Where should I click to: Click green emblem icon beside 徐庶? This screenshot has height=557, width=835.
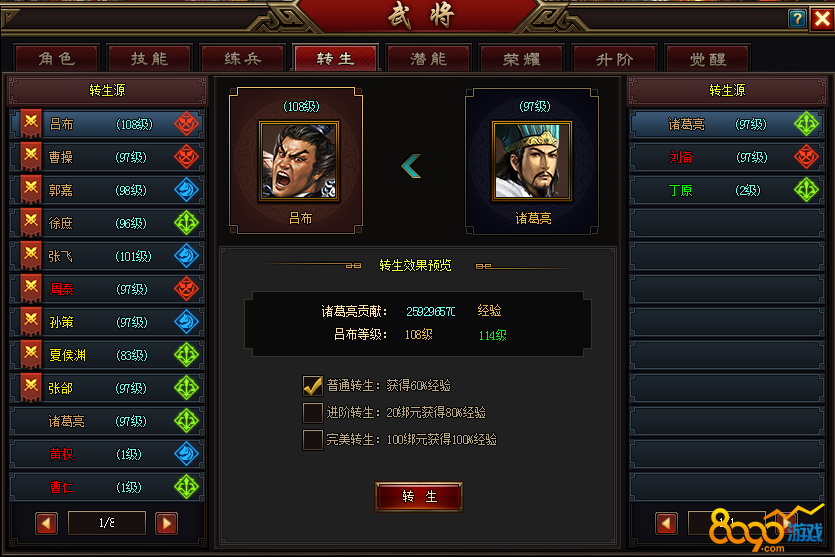[x=186, y=223]
